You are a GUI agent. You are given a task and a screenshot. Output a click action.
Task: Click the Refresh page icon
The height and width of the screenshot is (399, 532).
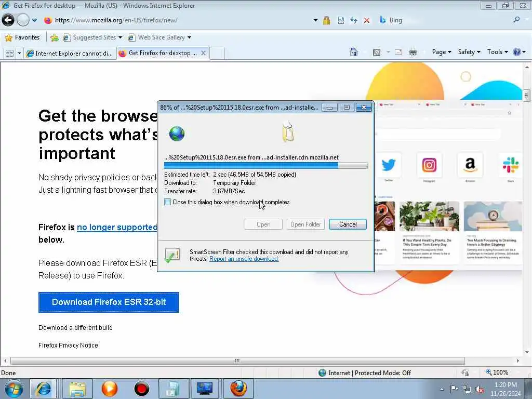(354, 20)
